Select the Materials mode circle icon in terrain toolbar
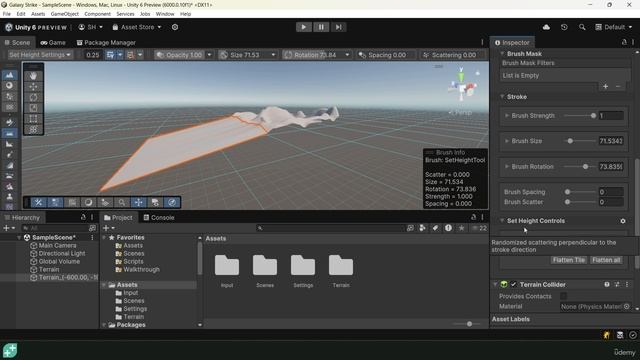640x360 pixels. tap(9, 86)
